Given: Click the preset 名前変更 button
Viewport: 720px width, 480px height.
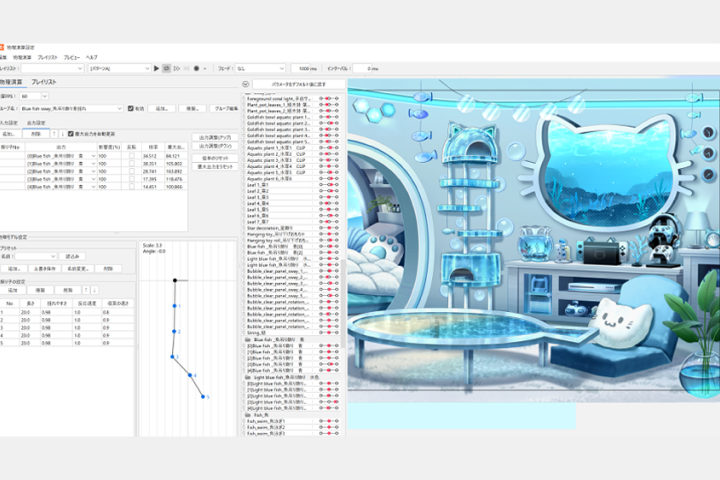Looking at the screenshot, I should 78,268.
